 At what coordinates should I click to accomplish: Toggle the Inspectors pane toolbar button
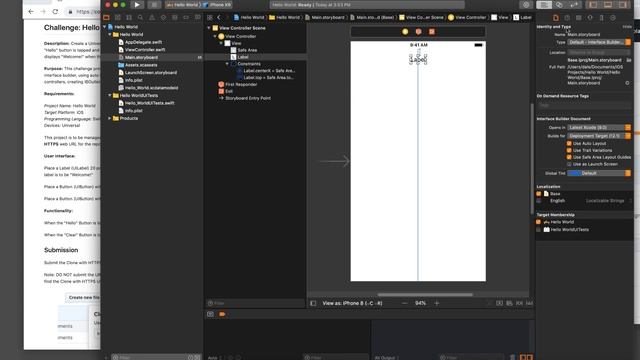[622, 5]
